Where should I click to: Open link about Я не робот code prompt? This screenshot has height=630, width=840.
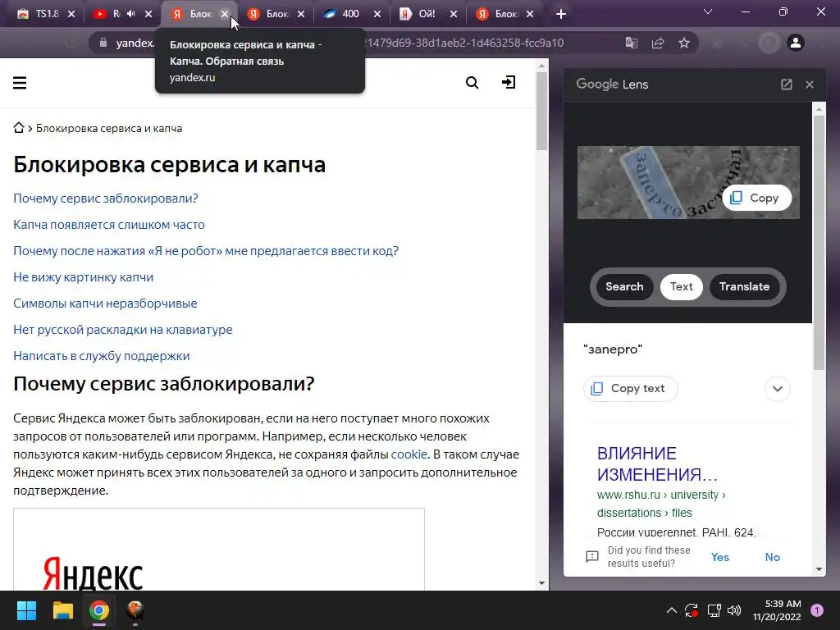(206, 251)
